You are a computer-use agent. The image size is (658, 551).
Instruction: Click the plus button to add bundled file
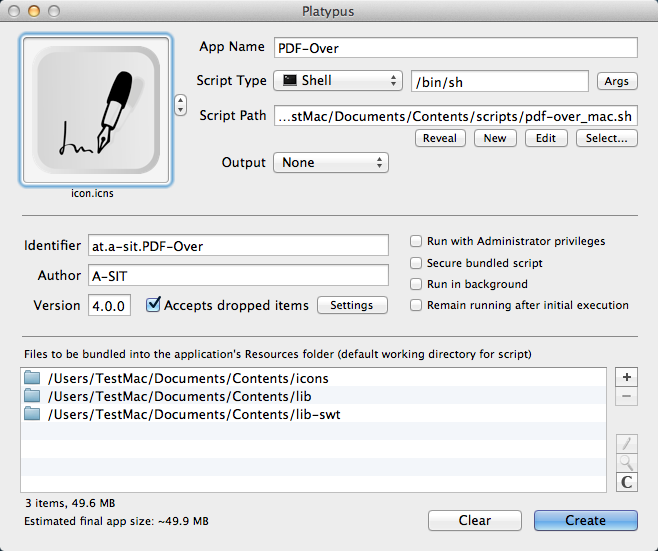coord(626,377)
